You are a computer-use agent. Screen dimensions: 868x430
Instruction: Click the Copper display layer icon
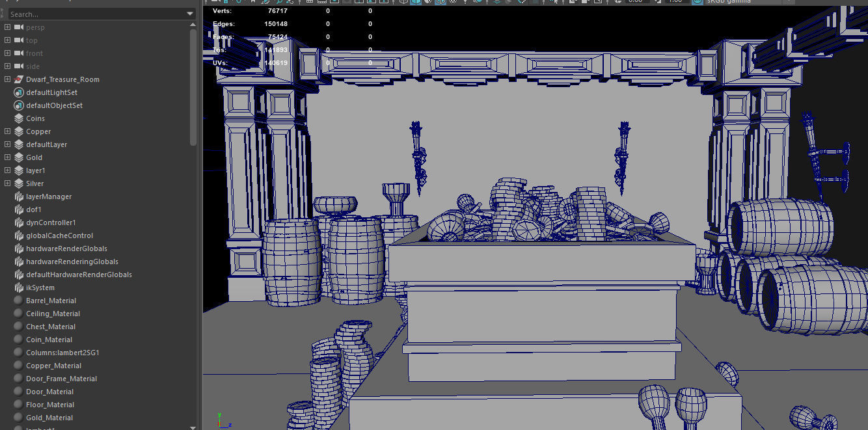point(19,131)
